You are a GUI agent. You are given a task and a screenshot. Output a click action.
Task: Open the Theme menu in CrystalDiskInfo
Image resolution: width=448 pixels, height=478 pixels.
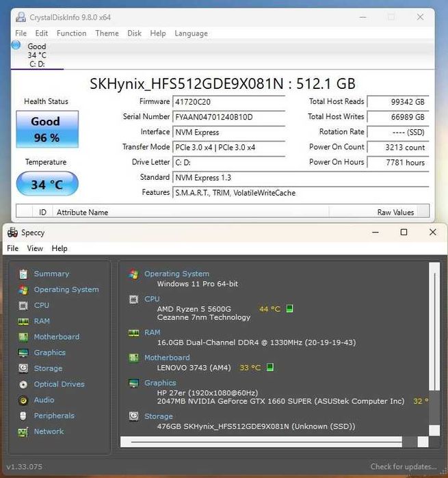107,34
